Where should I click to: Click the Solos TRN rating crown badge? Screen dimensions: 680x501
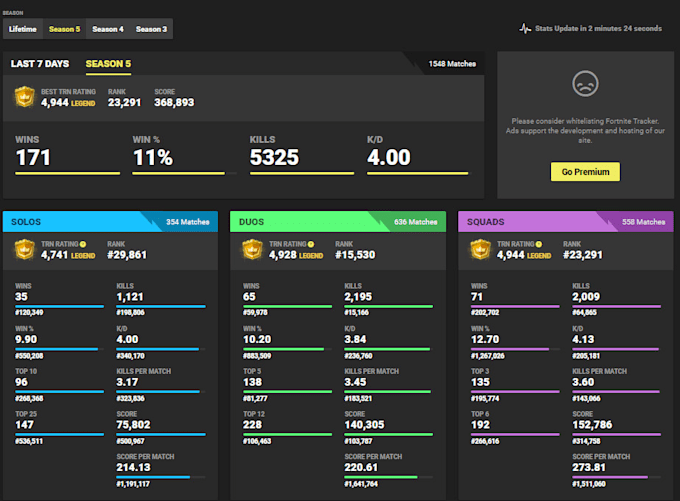point(25,249)
